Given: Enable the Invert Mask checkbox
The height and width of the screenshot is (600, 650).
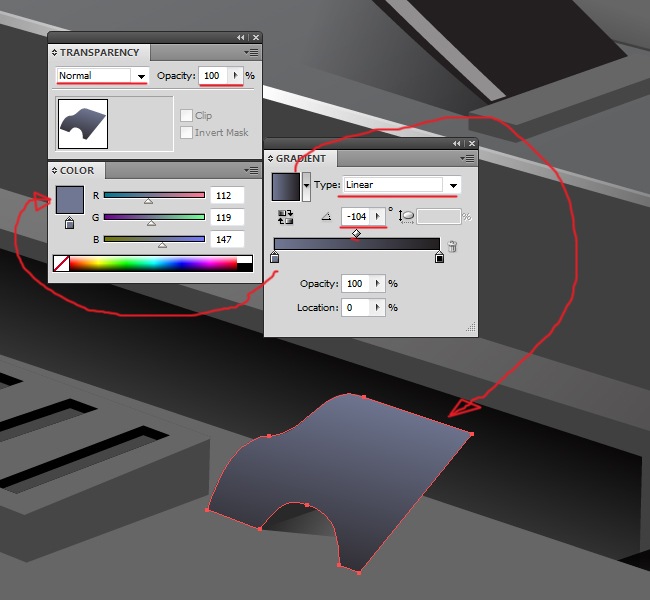Looking at the screenshot, I should [x=187, y=132].
